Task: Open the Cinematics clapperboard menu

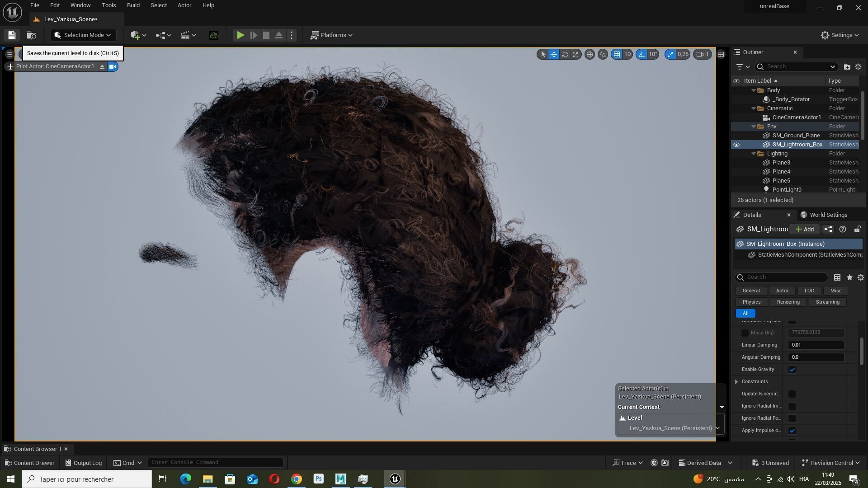Action: point(188,35)
